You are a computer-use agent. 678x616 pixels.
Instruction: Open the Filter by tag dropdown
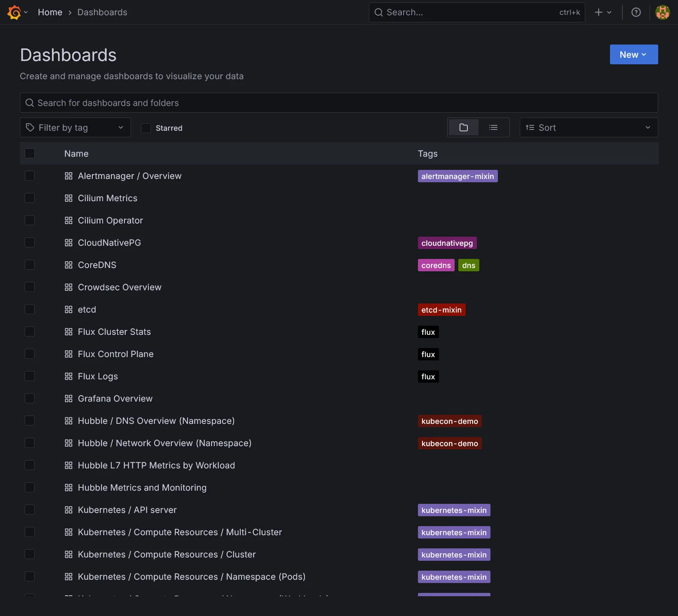(75, 127)
